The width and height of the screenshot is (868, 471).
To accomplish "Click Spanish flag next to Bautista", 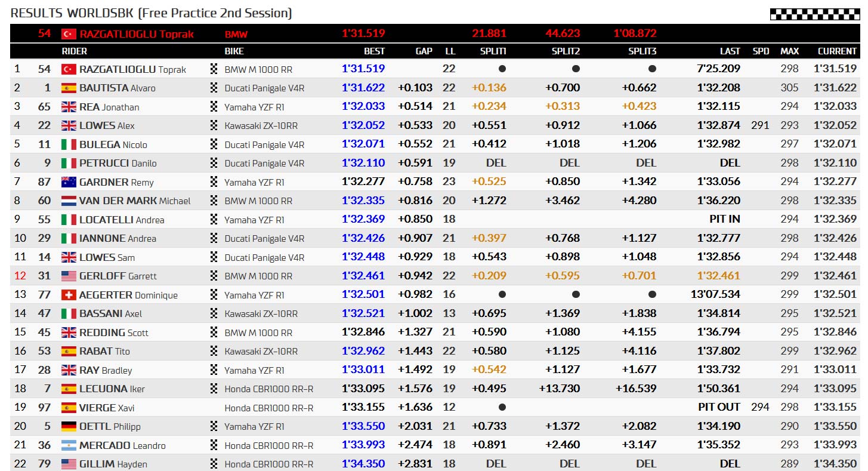I will click(x=69, y=88).
